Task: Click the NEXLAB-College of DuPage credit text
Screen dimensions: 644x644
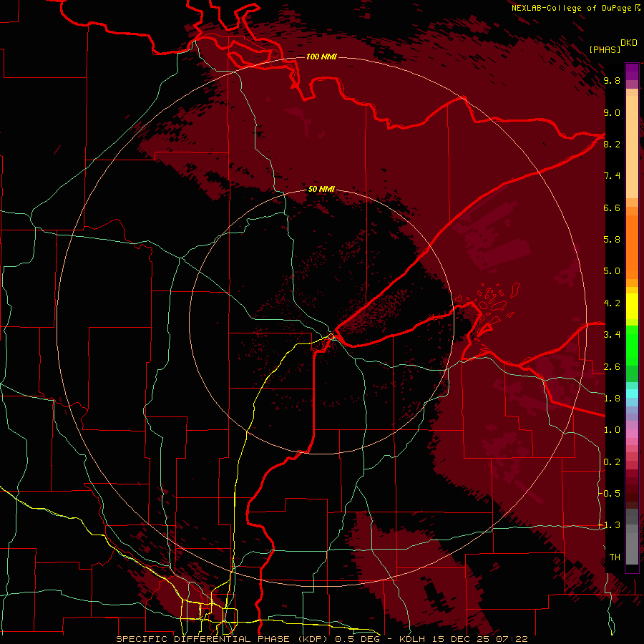Action: point(575,8)
